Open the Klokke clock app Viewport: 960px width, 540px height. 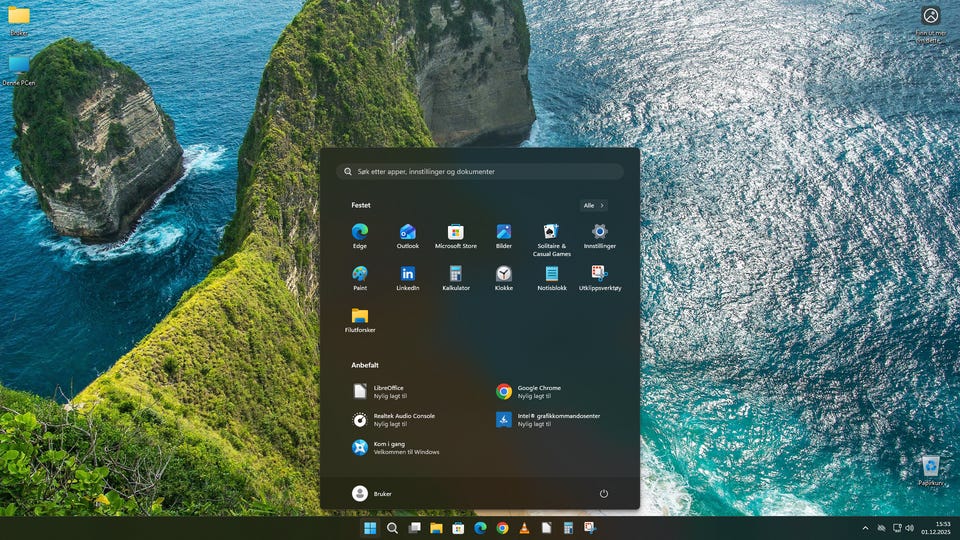click(x=504, y=278)
